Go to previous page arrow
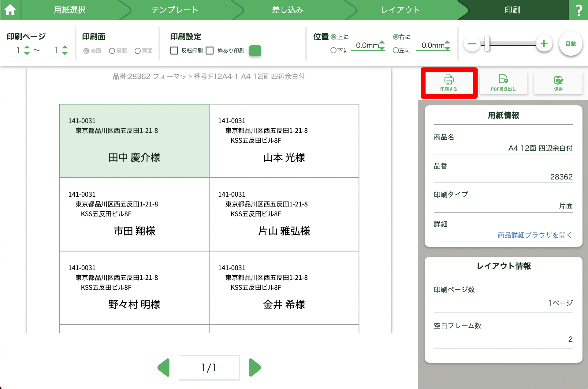Screen dimensions: 588x389 pos(164,367)
